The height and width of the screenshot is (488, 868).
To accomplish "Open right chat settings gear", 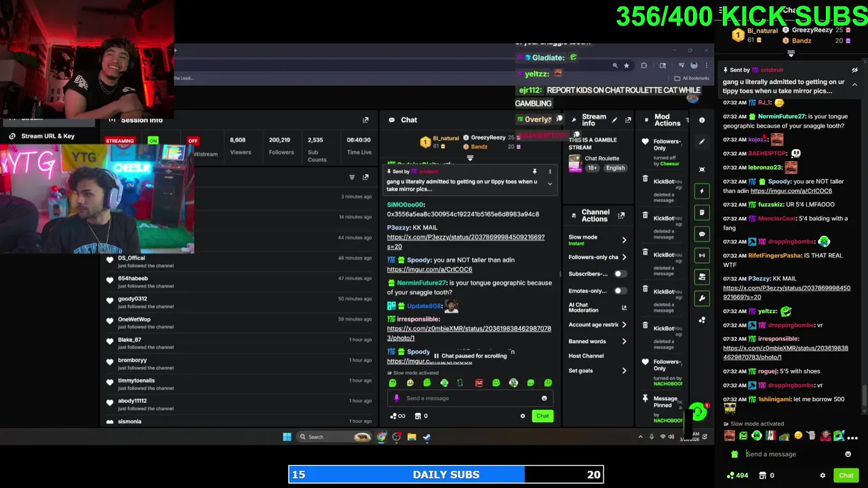I will click(823, 476).
